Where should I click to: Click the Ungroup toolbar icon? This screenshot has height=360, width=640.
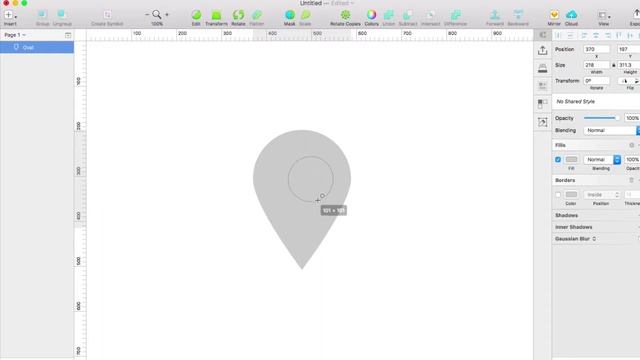pos(62,15)
